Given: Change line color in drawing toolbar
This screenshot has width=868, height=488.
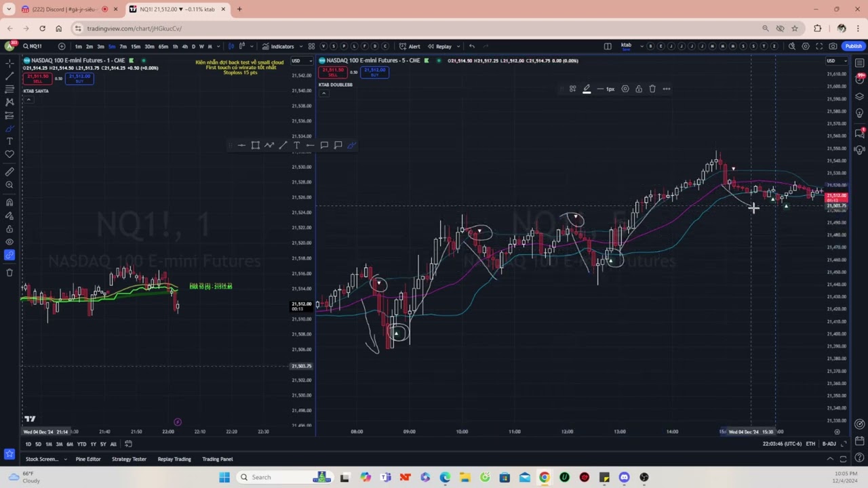Looking at the screenshot, I should coord(587,89).
